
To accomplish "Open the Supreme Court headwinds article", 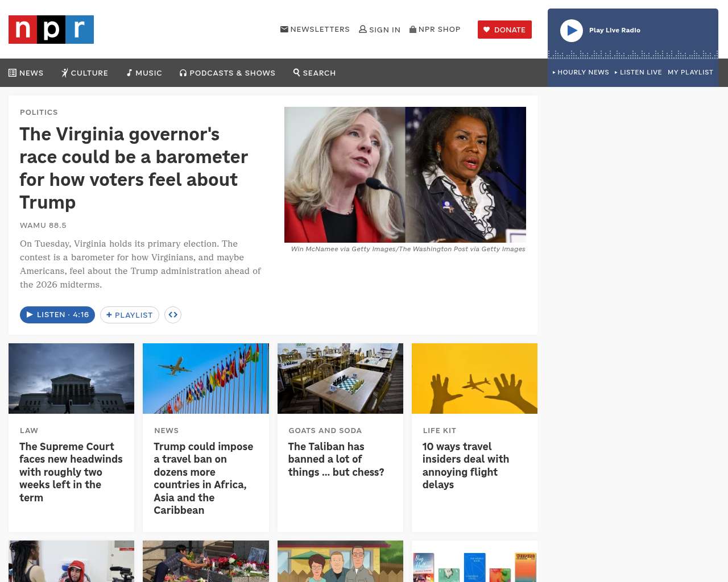I will click(71, 472).
